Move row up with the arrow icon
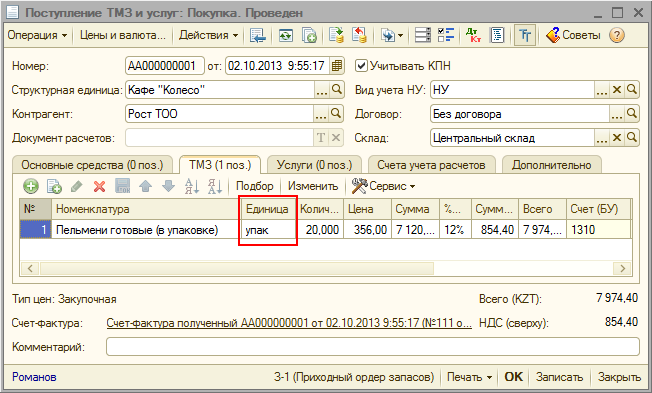This screenshot has height=393, width=652. point(145,186)
